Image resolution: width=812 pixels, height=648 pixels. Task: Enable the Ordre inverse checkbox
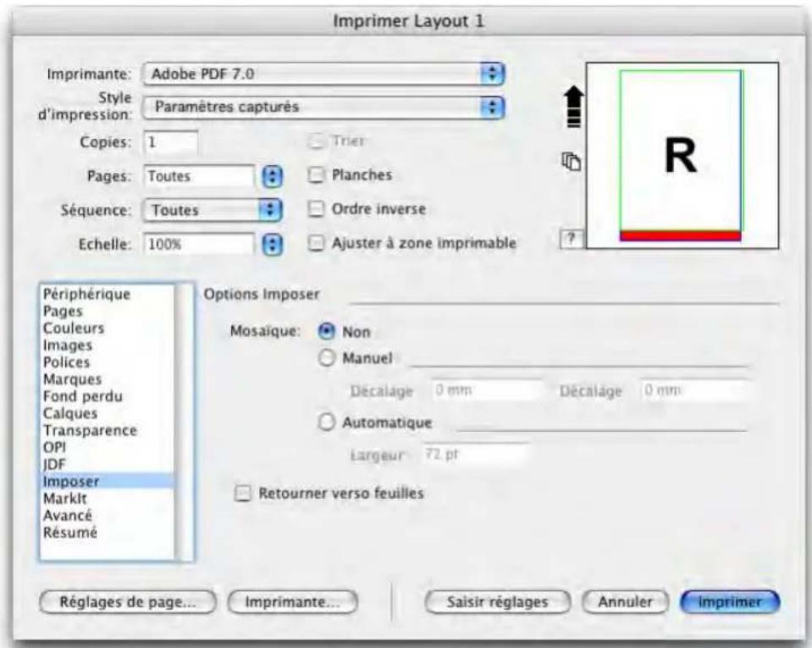click(x=316, y=209)
